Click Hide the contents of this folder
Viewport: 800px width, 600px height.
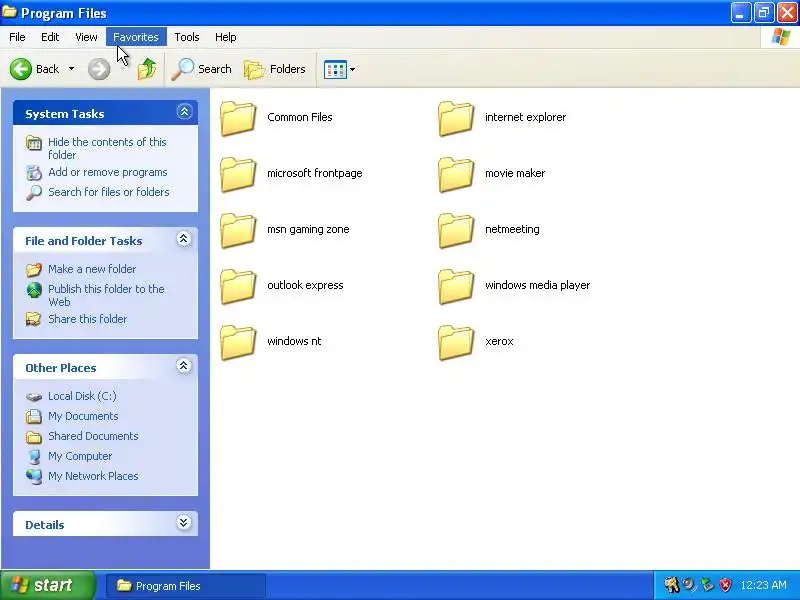[x=107, y=148]
